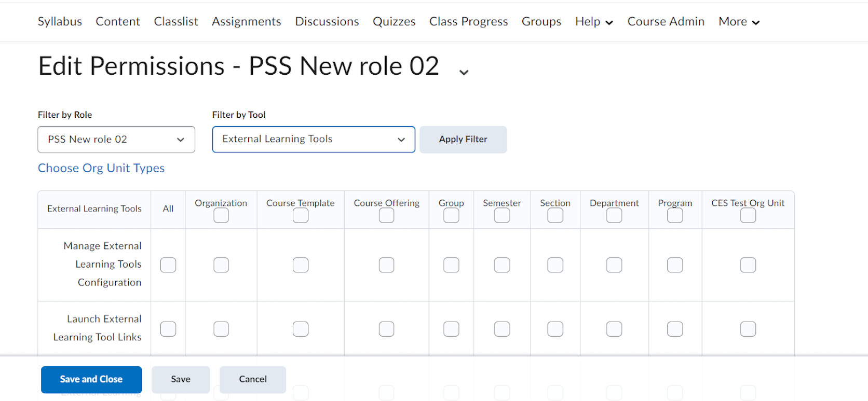The image size is (868, 401).
Task: Select 'Launch External Learning Tool Links' row label
Action: (98, 328)
